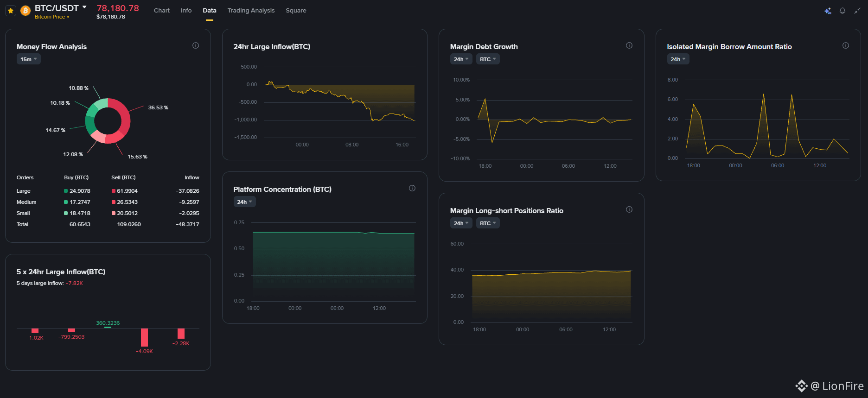The height and width of the screenshot is (398, 868).
Task: Show info for Isolated Margin Borrow Amount Ratio
Action: (x=846, y=45)
